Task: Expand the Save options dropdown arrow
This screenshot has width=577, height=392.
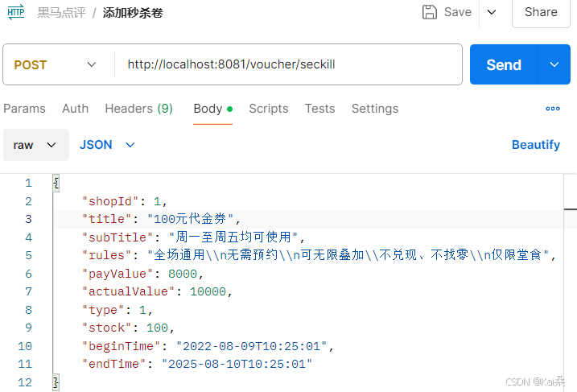Action: click(491, 12)
